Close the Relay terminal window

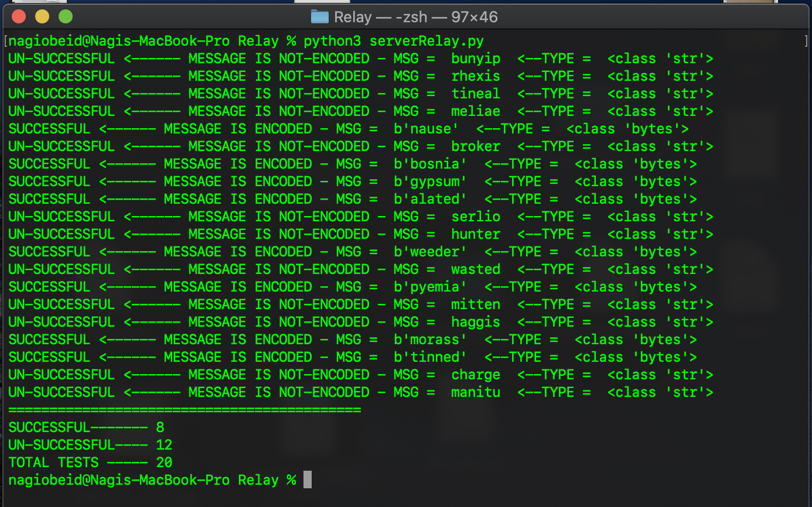19,16
